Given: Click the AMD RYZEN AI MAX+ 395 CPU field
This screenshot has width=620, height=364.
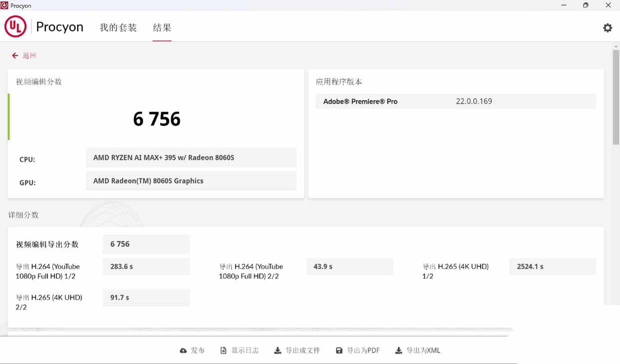Looking at the screenshot, I should [x=192, y=158].
